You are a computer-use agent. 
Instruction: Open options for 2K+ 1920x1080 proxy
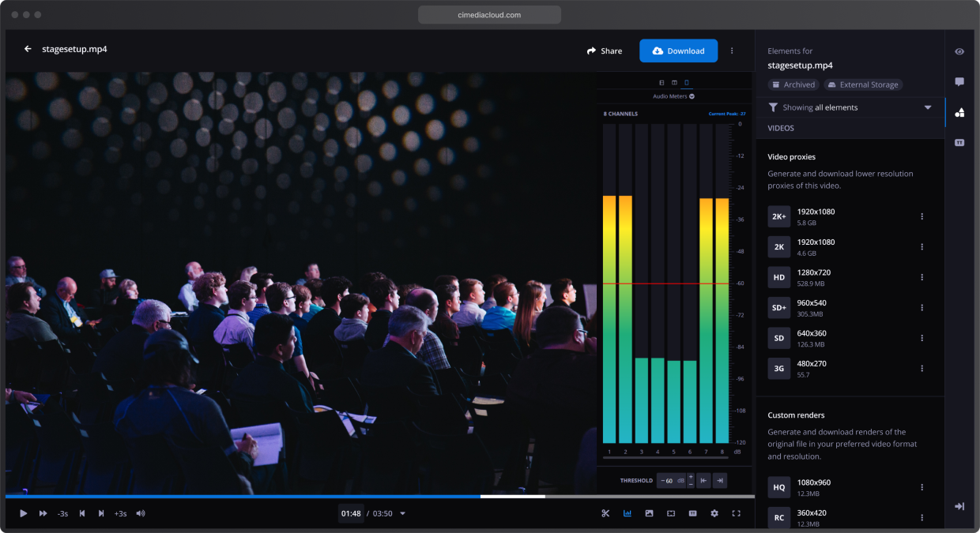pos(922,216)
